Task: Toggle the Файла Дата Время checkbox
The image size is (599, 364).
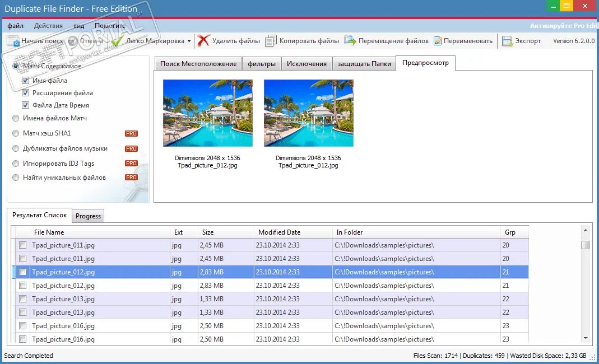Action: coord(26,105)
